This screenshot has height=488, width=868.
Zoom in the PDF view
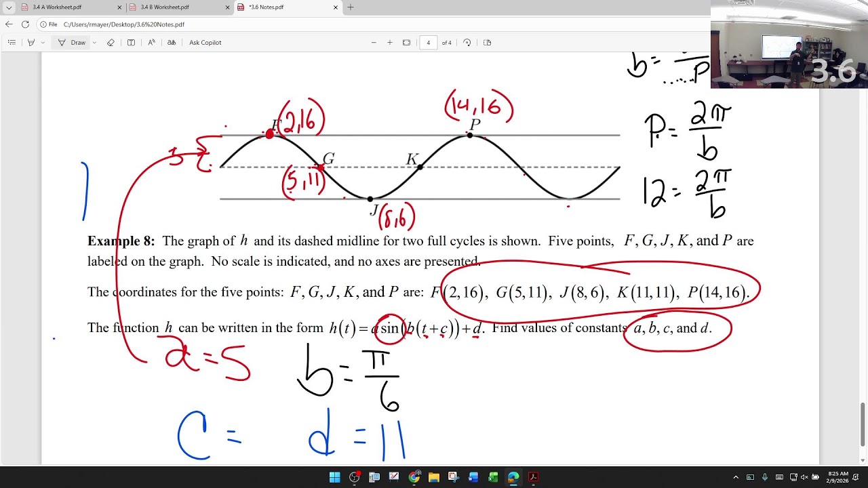pos(390,42)
